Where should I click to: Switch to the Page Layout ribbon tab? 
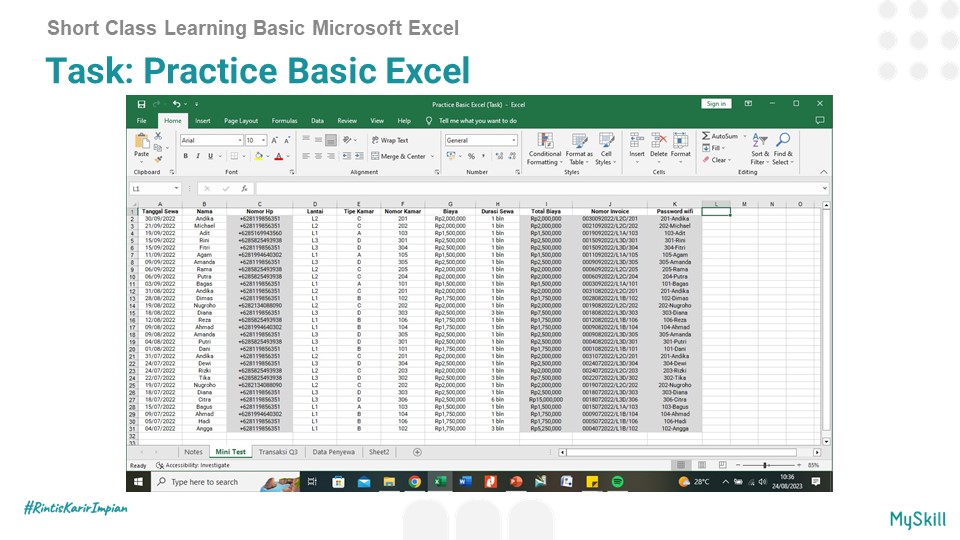click(241, 121)
